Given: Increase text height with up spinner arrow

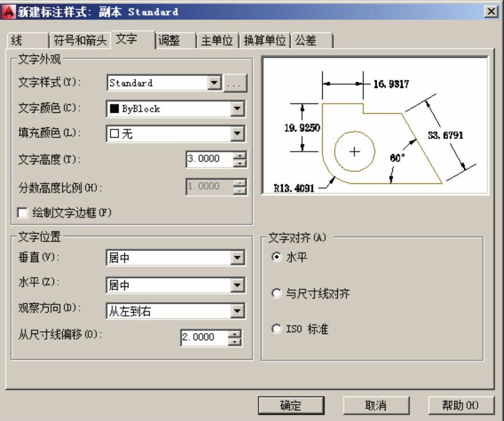Looking at the screenshot, I should [240, 155].
